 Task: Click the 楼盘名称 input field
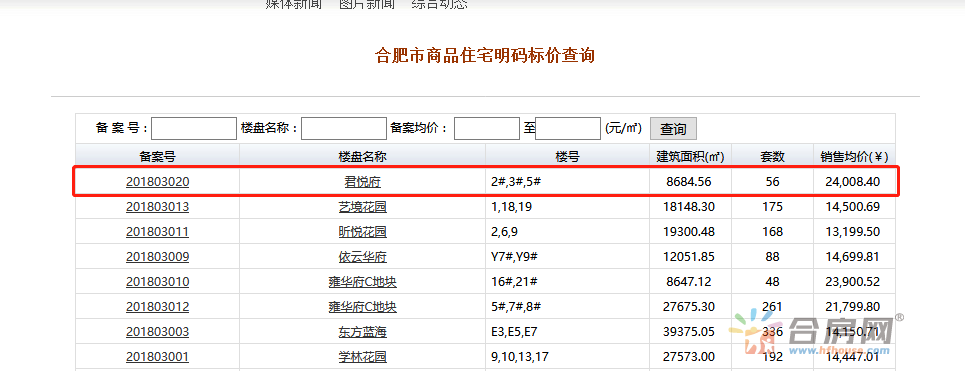(344, 129)
